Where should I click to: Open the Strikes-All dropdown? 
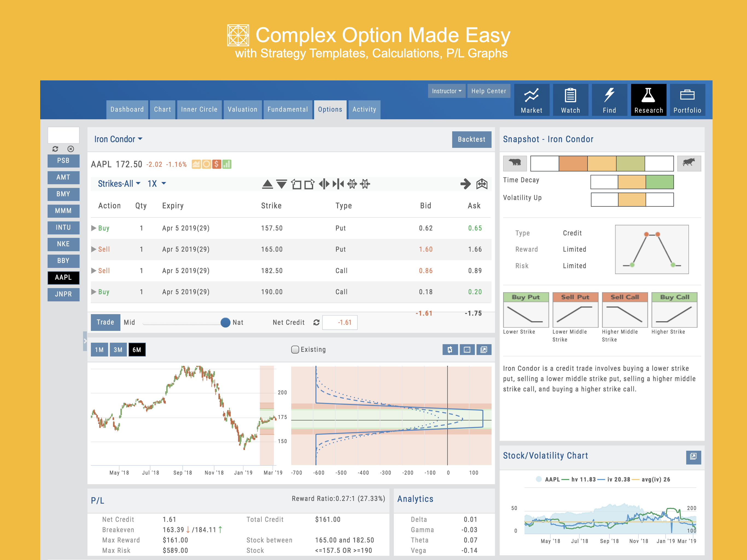(119, 184)
